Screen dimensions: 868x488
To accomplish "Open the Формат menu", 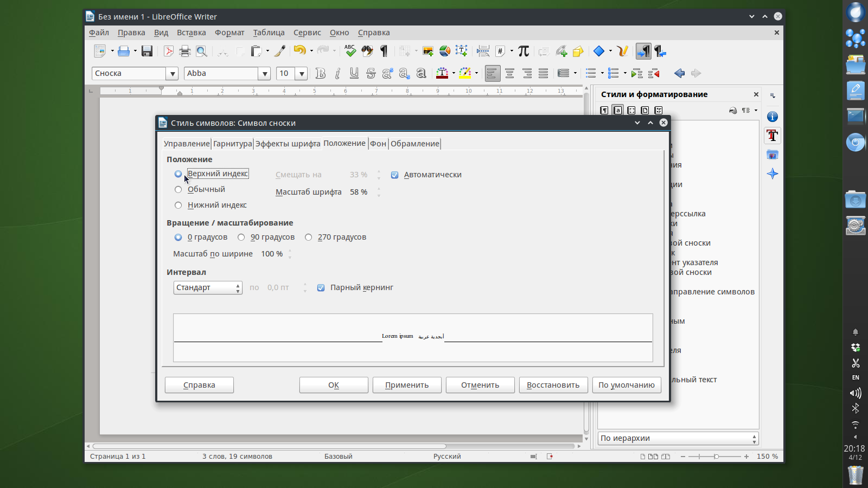I will click(x=229, y=33).
